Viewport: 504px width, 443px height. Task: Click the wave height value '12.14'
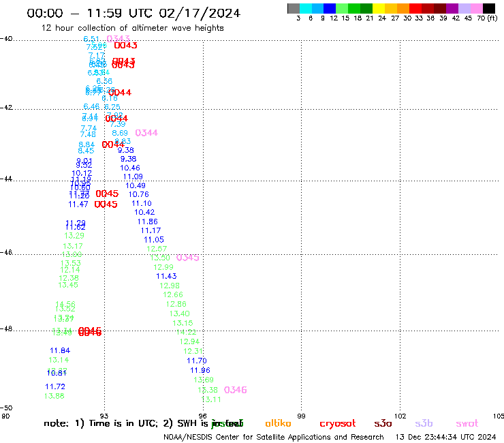coord(70,270)
